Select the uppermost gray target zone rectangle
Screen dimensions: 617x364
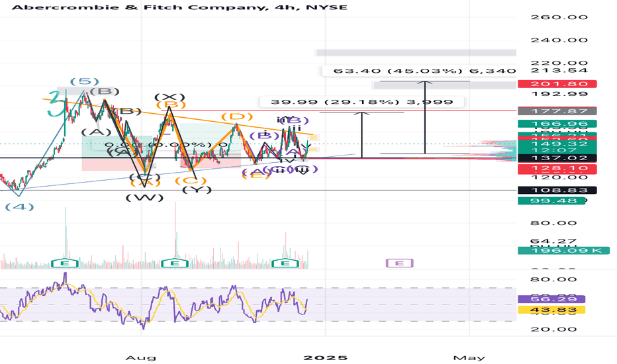(416, 53)
